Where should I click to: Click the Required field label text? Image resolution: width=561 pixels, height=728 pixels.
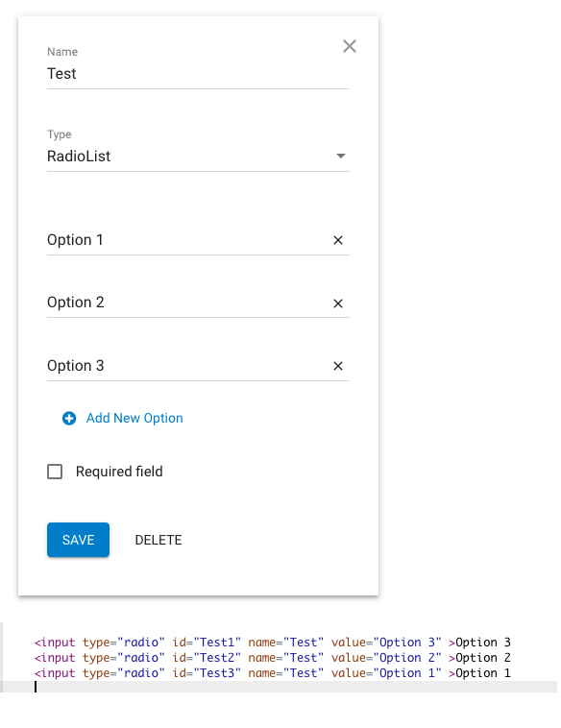tap(119, 472)
